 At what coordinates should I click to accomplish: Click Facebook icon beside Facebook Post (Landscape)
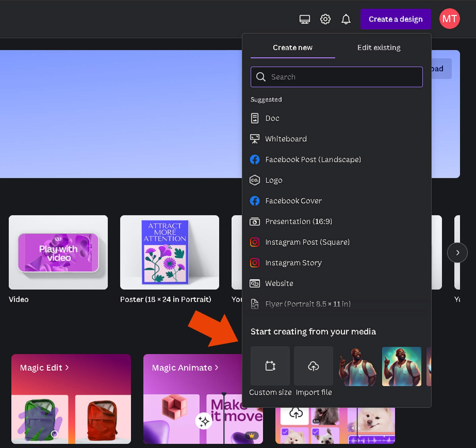click(255, 160)
